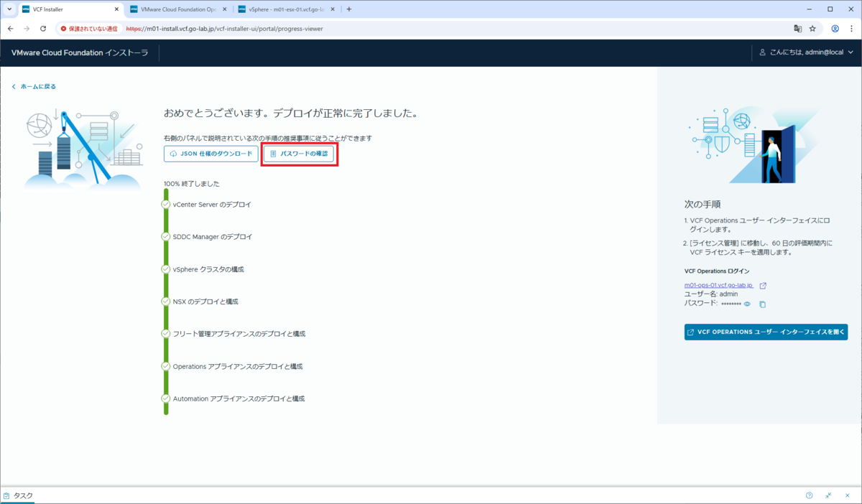Image resolution: width=862 pixels, height=504 pixels.
Task: Switch to the vSphere m01-esx-01 tab
Action: (x=285, y=9)
